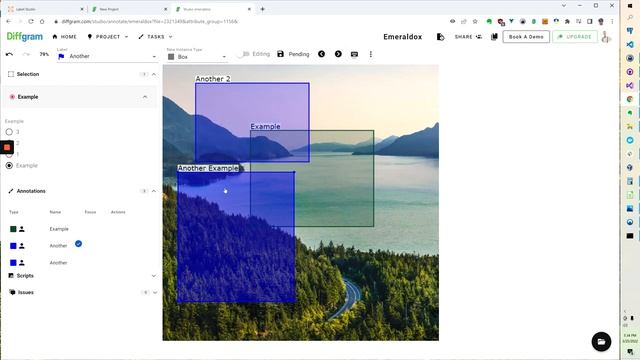This screenshot has width=640, height=360.
Task: Click the keyboard hotkeys icon
Action: point(354,54)
